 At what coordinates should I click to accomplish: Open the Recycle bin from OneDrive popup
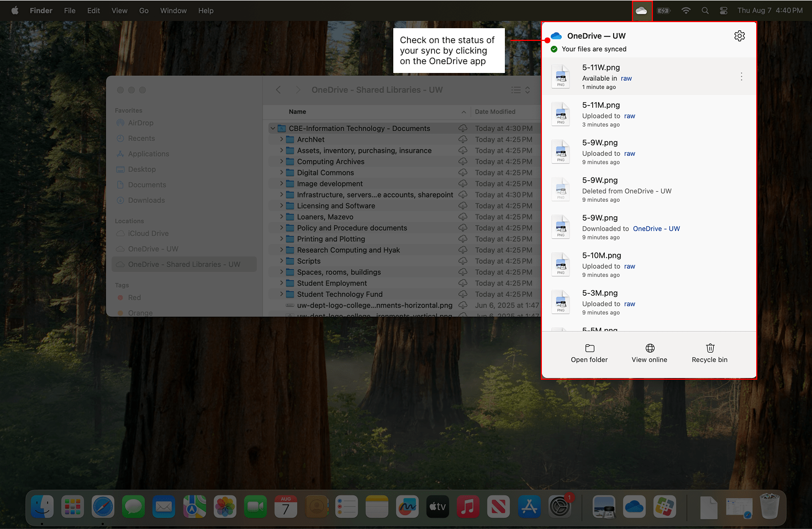click(x=709, y=353)
